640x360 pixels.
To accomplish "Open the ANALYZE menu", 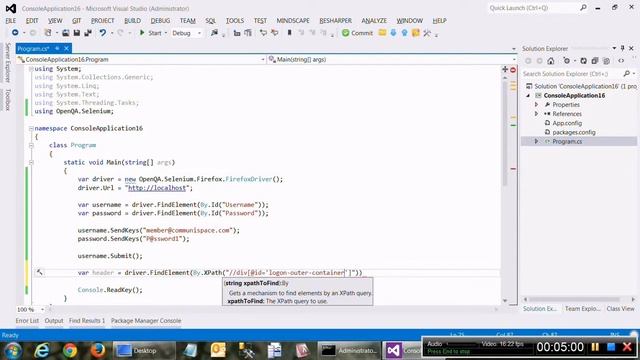I will click(374, 20).
